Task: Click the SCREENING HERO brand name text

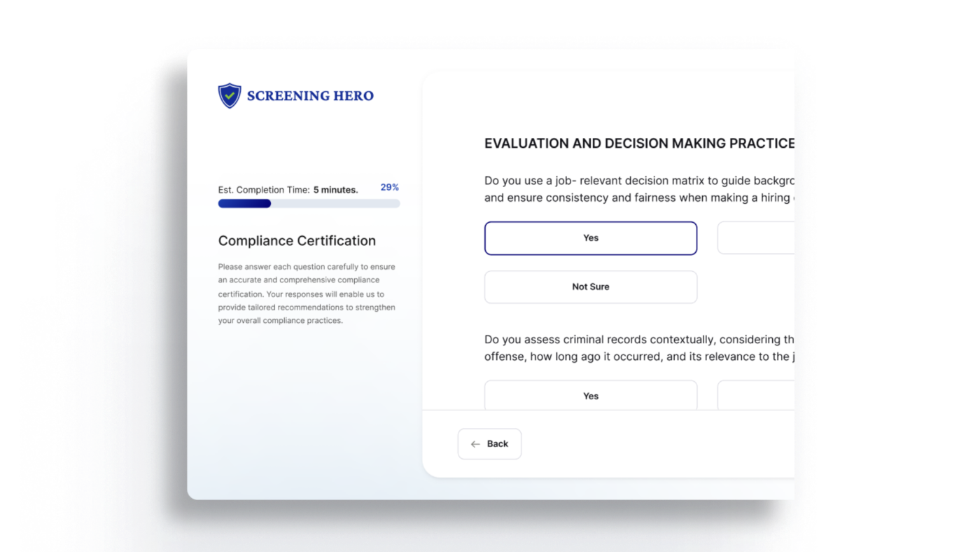Action: click(x=310, y=96)
